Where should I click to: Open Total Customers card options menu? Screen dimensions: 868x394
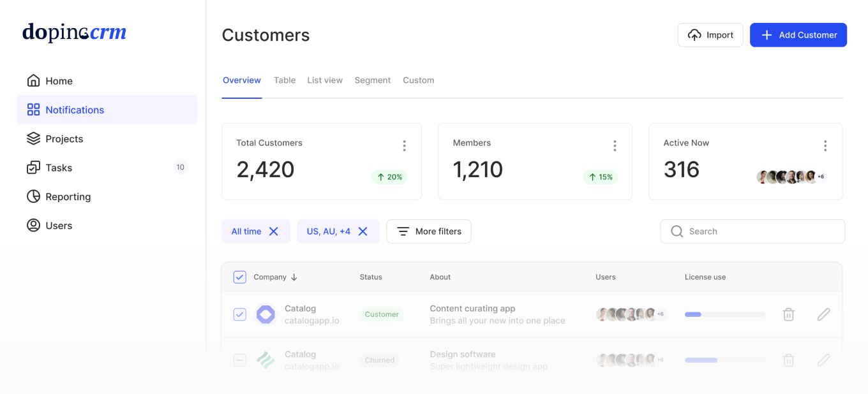(x=404, y=146)
